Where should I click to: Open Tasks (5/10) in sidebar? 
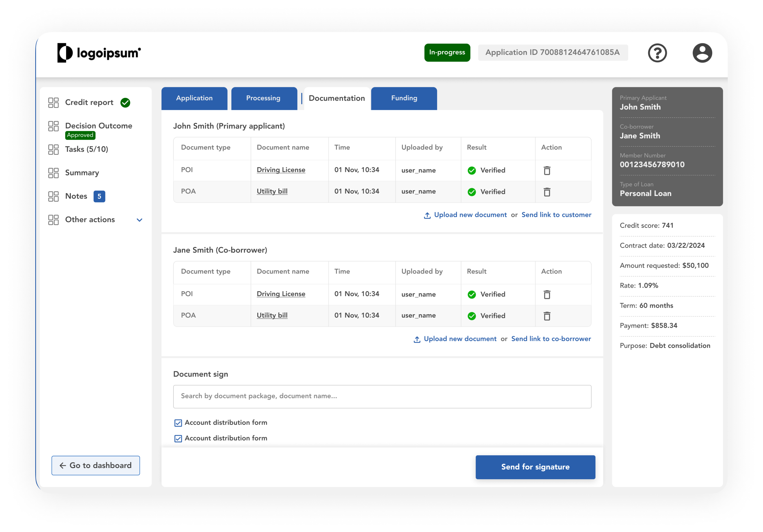[x=86, y=149]
